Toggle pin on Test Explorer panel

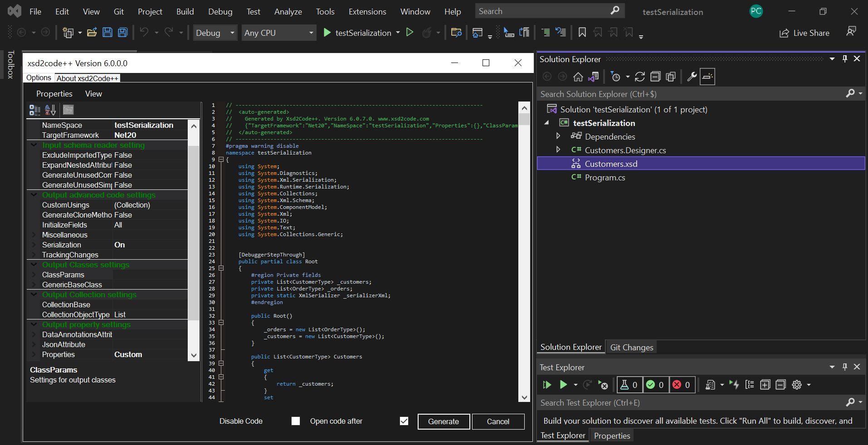[x=844, y=367]
